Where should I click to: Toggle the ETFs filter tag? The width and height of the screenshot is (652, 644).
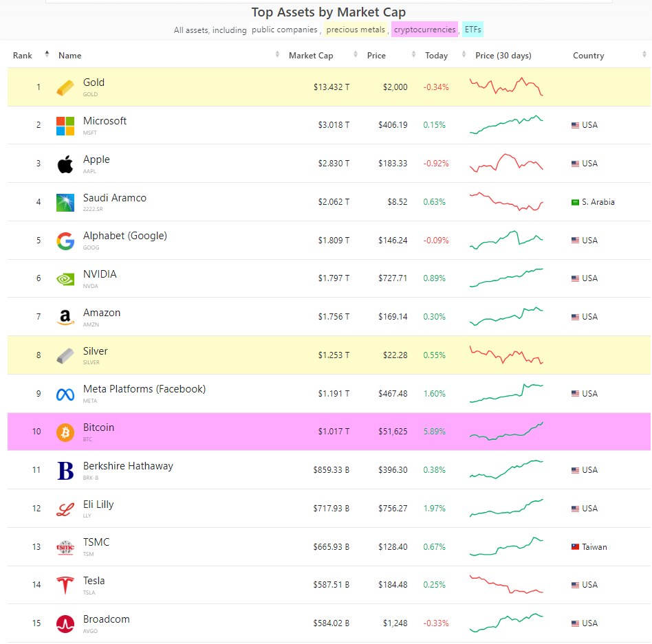pos(473,30)
